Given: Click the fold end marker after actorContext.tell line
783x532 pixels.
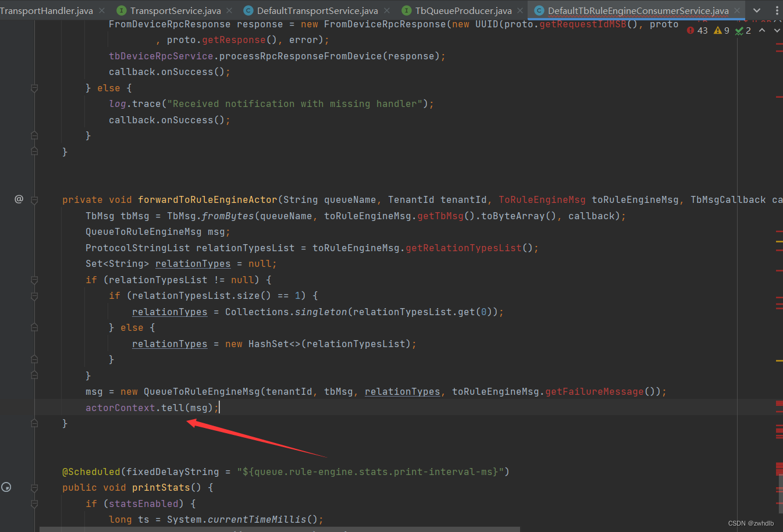Looking at the screenshot, I should (x=34, y=423).
